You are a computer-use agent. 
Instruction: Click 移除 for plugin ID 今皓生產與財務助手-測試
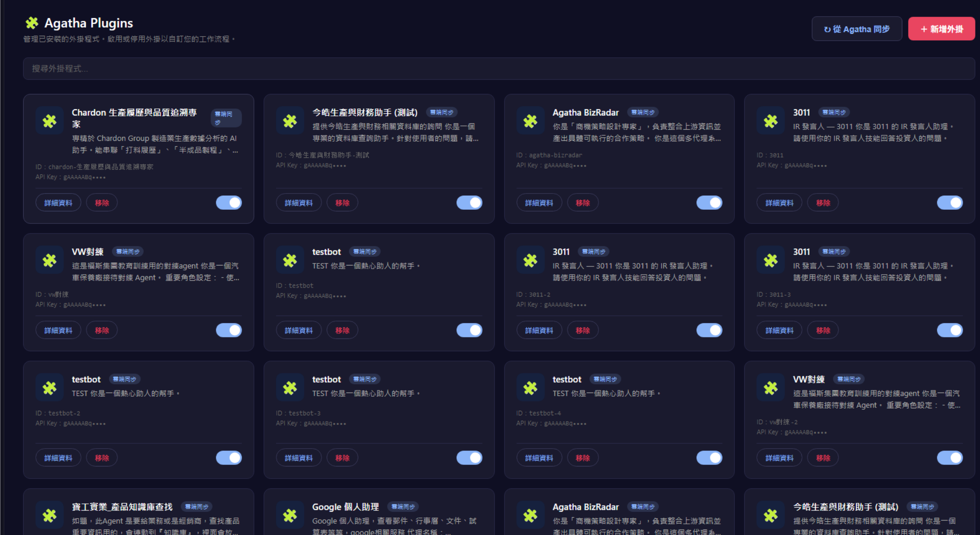[x=342, y=203]
